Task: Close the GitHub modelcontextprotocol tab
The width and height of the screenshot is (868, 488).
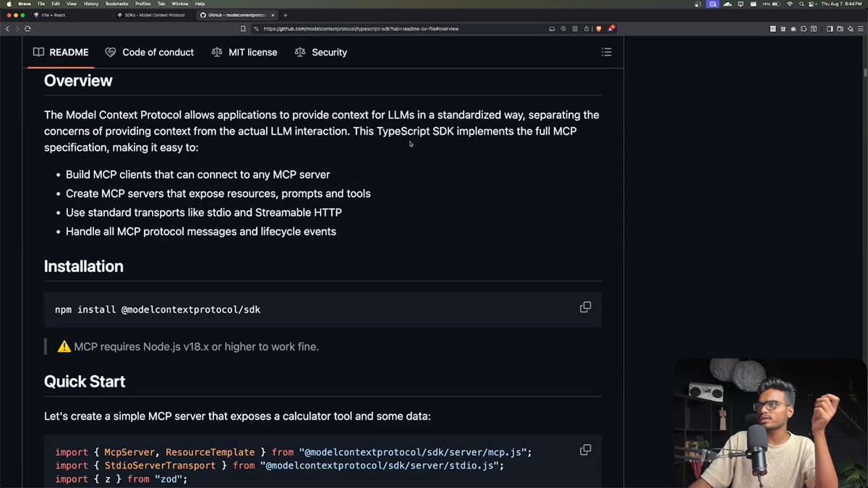Action: pyautogui.click(x=273, y=14)
